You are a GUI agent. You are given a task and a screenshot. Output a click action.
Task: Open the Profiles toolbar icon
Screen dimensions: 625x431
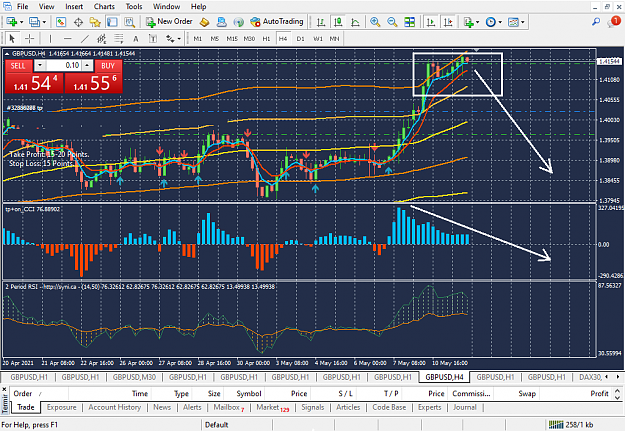[x=35, y=22]
